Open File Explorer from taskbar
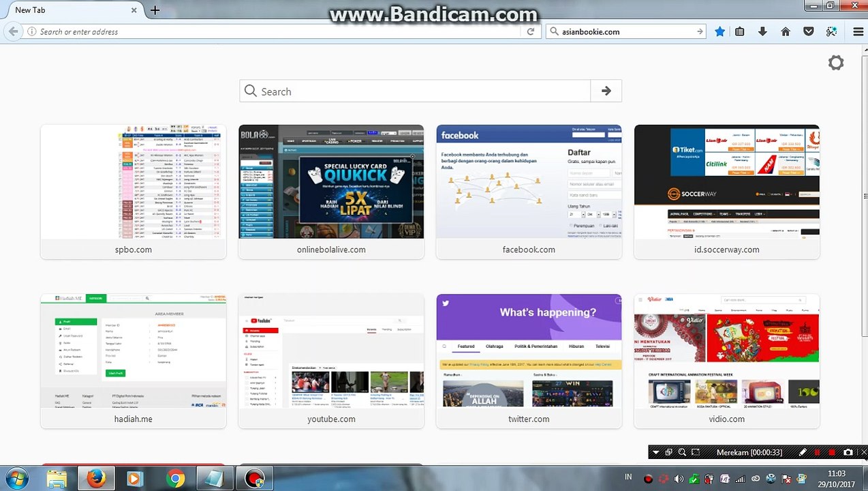 click(x=57, y=479)
